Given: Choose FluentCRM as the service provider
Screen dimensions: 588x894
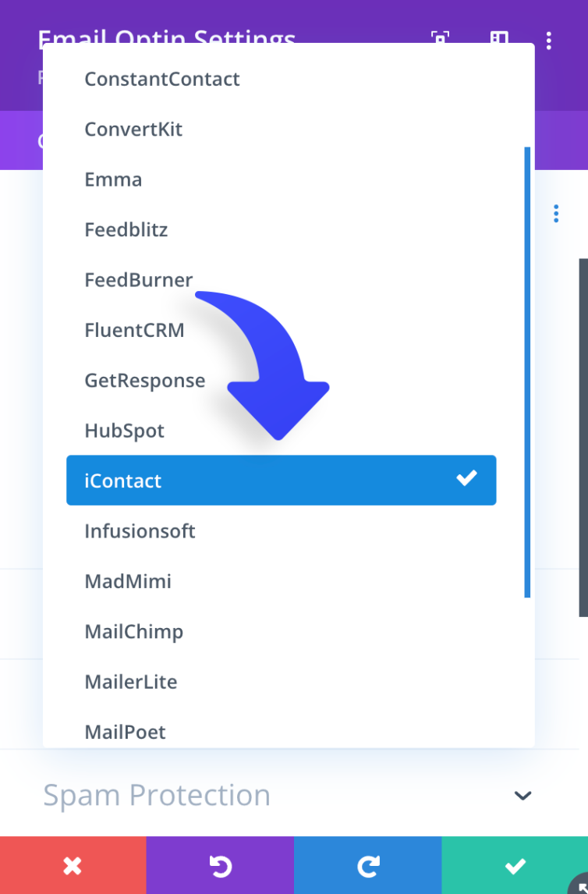Looking at the screenshot, I should 134,329.
